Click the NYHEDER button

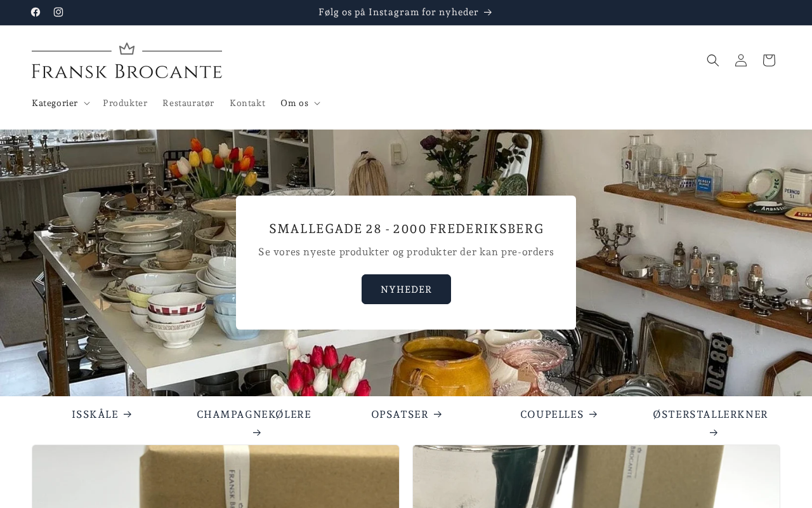point(406,290)
